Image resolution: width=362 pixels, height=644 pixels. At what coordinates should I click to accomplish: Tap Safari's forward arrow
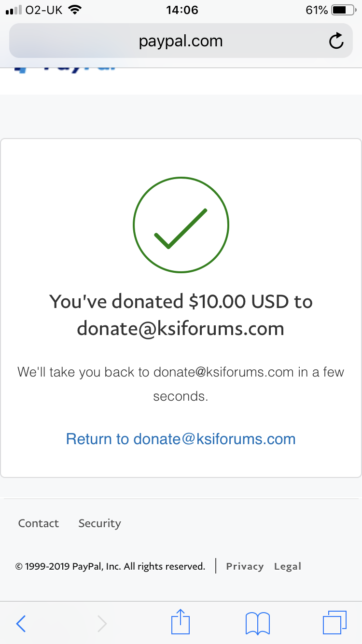(x=102, y=624)
